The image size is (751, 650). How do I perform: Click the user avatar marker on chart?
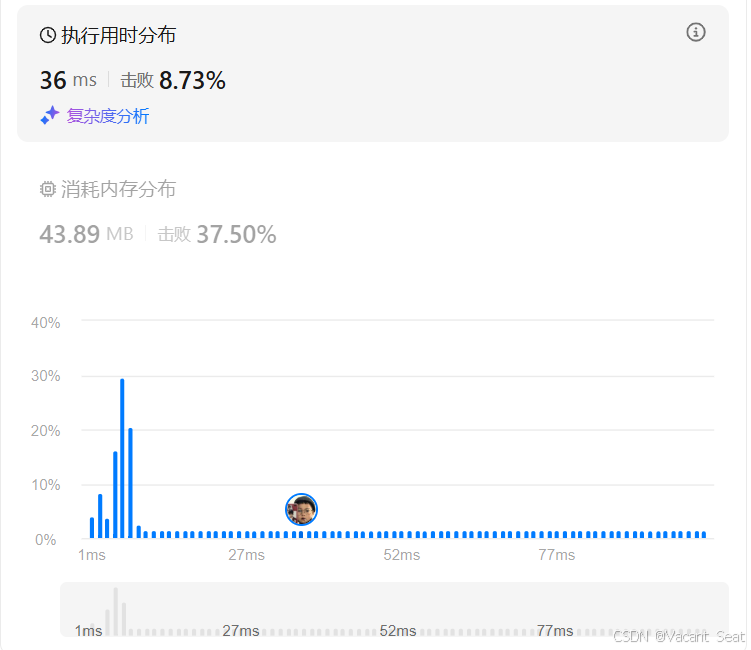[301, 509]
